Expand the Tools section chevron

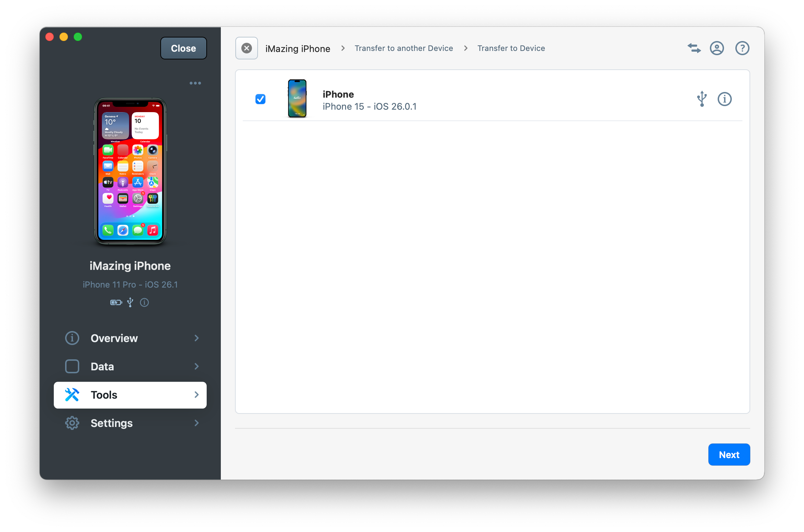tap(197, 395)
